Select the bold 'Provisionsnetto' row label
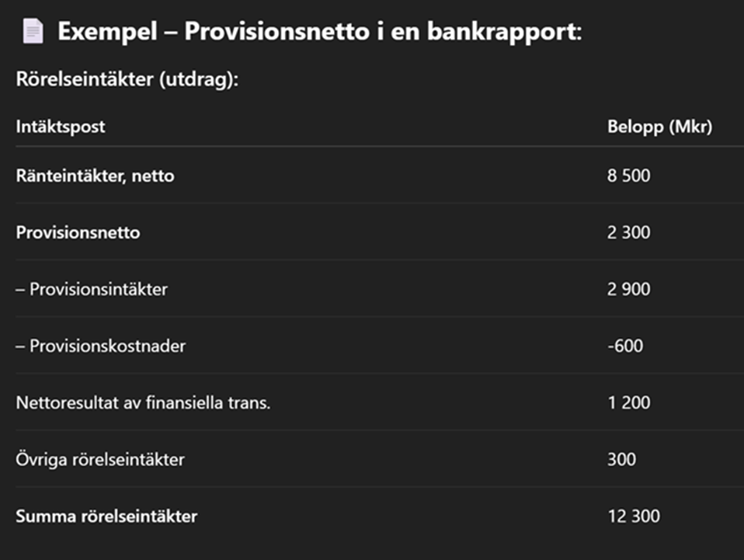Viewport: 744px width, 560px height. tap(78, 232)
